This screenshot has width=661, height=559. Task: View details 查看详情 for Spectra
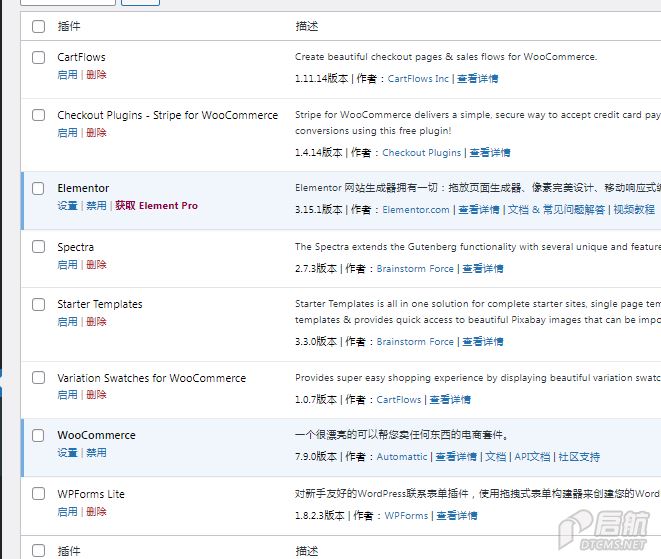[x=483, y=269]
